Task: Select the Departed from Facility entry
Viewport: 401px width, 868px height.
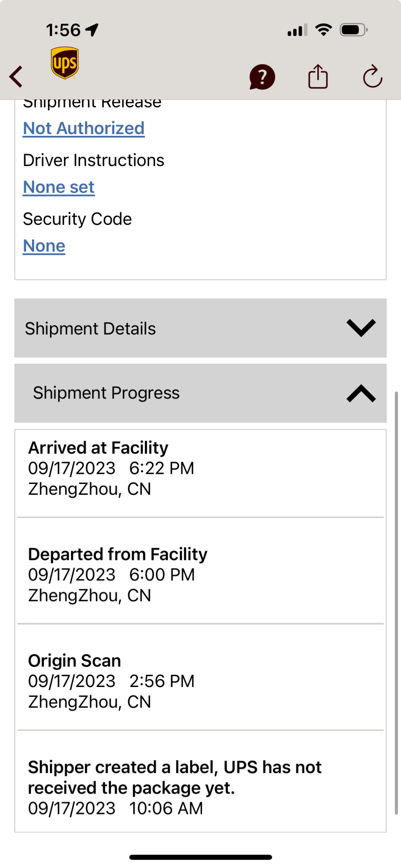Action: tap(200, 571)
